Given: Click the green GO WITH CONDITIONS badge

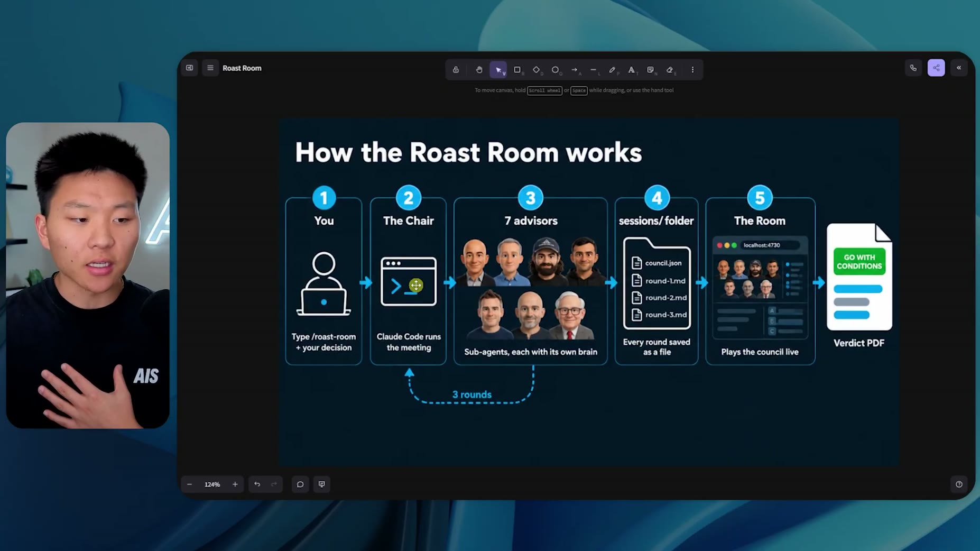Looking at the screenshot, I should coord(859,262).
